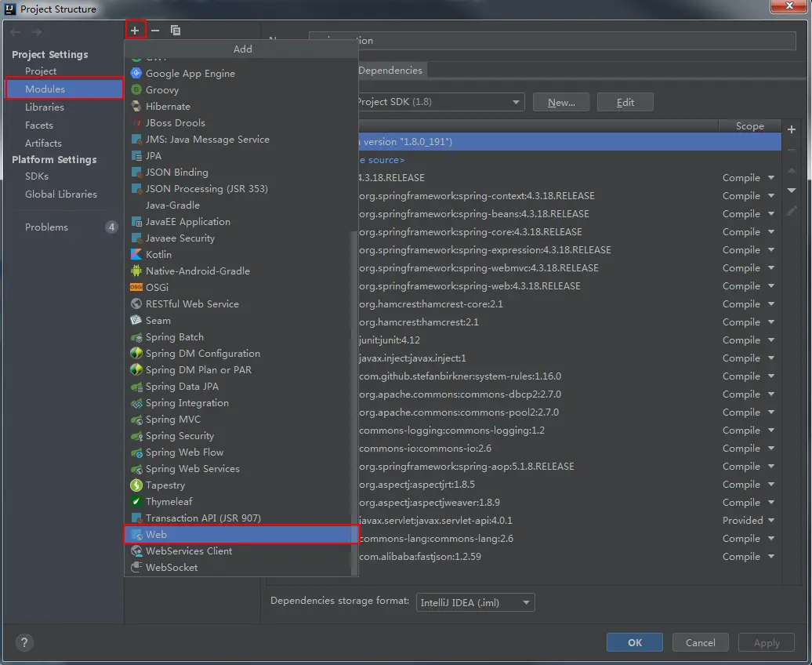This screenshot has width=812, height=665.
Task: Click the WebSocket framework icon
Action: [x=136, y=567]
